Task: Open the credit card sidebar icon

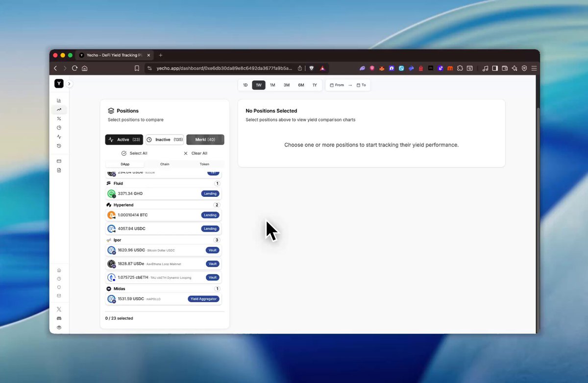Action: click(59, 161)
